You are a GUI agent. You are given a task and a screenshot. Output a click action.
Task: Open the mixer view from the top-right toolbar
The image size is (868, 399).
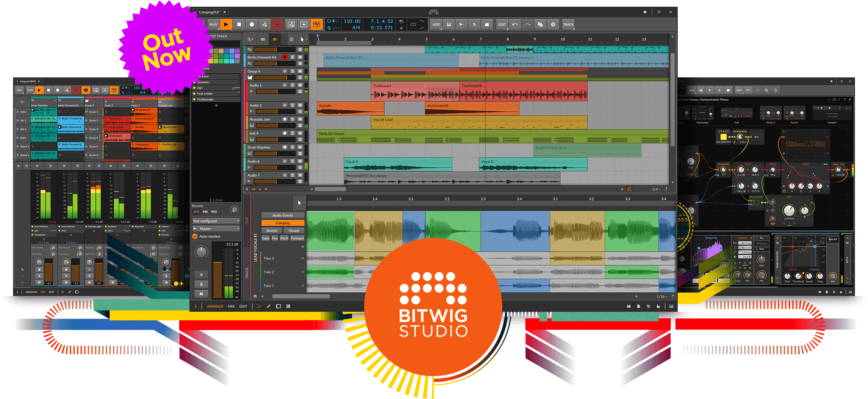449,24
